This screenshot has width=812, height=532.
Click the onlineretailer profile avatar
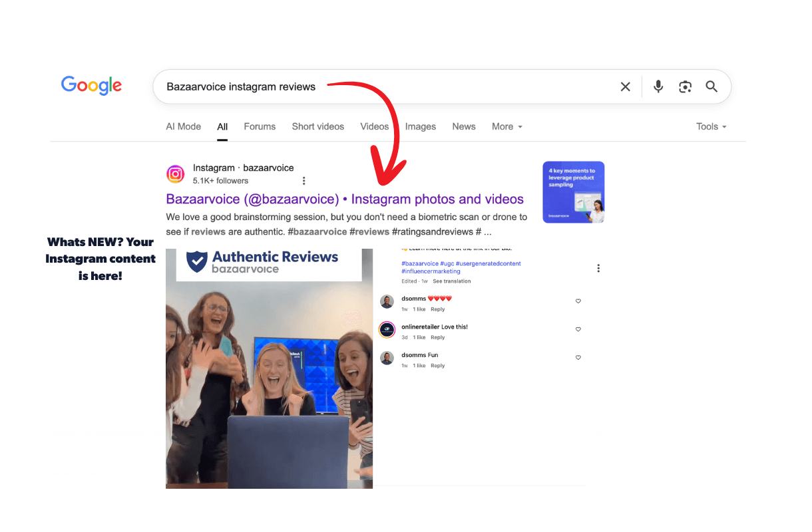[387, 330]
